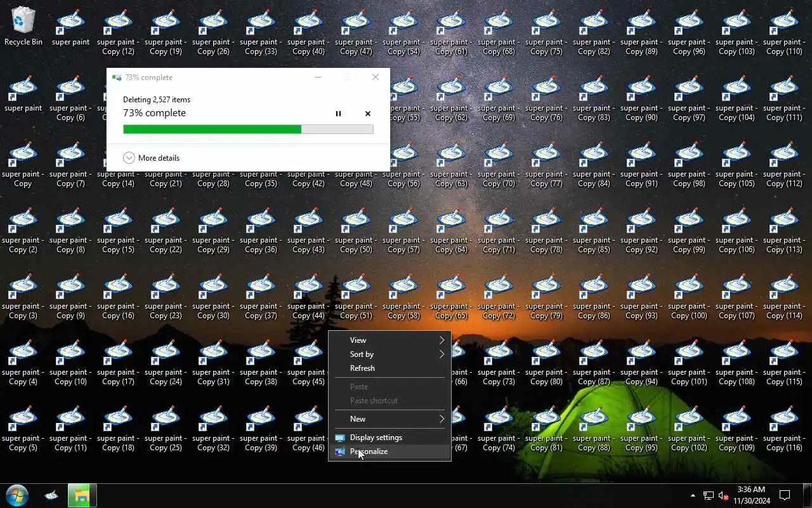The width and height of the screenshot is (812, 508).
Task: Open the New submenu
Action: (x=390, y=419)
